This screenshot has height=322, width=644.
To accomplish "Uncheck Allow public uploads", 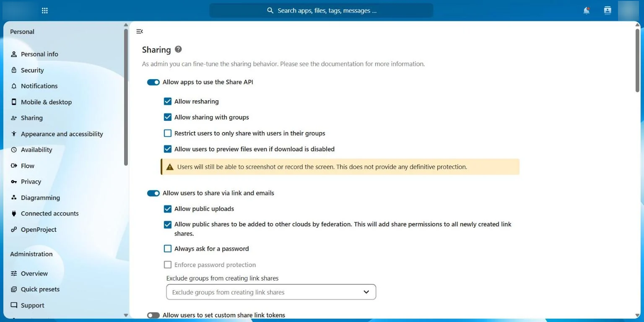I will pos(168,209).
